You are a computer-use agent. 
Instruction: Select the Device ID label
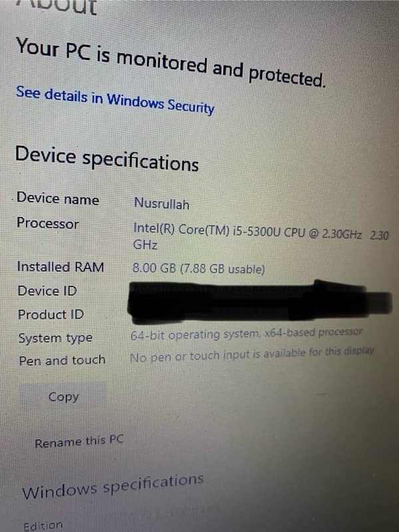[x=47, y=291]
